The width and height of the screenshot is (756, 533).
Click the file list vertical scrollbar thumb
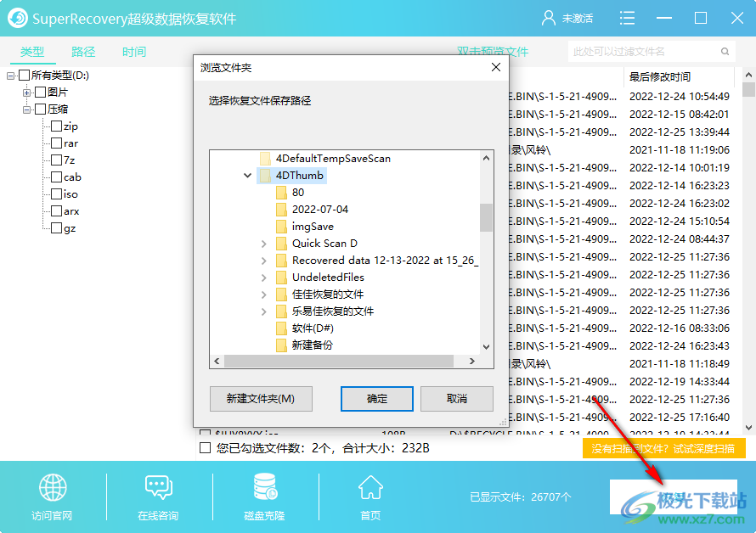pyautogui.click(x=748, y=90)
